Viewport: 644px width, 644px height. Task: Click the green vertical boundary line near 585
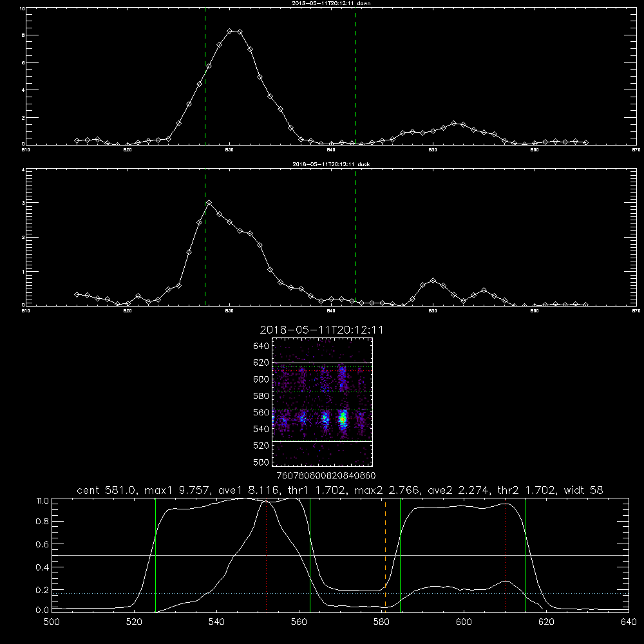coord(400,554)
